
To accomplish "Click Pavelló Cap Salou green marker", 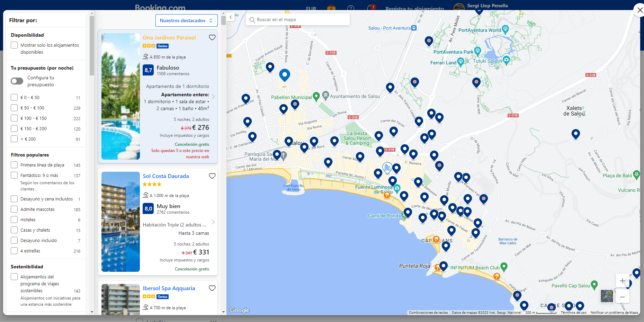I will click(x=594, y=285).
